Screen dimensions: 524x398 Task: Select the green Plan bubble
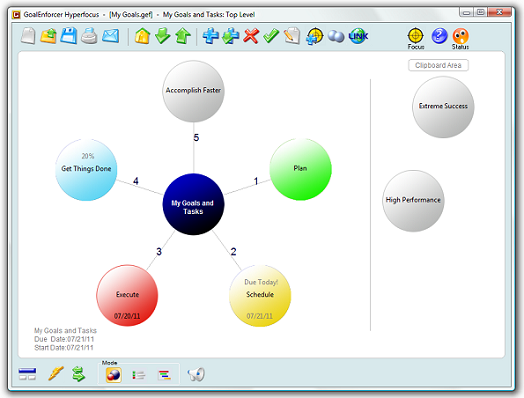[x=300, y=169]
